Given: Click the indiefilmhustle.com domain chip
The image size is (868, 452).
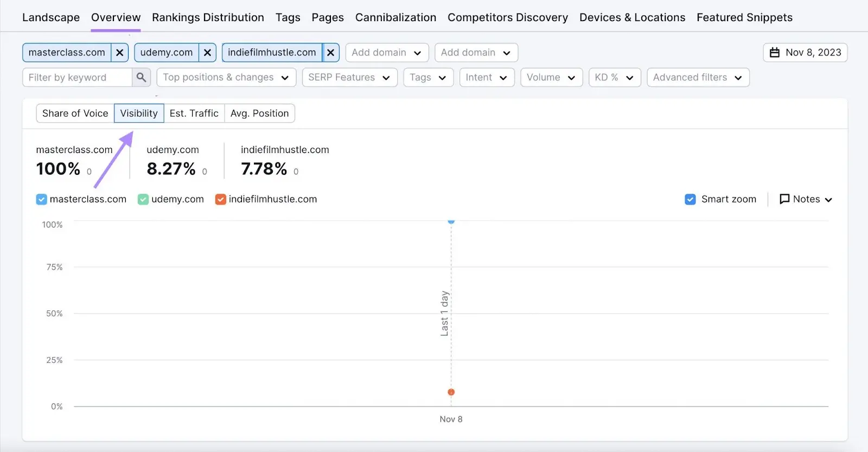Looking at the screenshot, I should [x=272, y=53].
